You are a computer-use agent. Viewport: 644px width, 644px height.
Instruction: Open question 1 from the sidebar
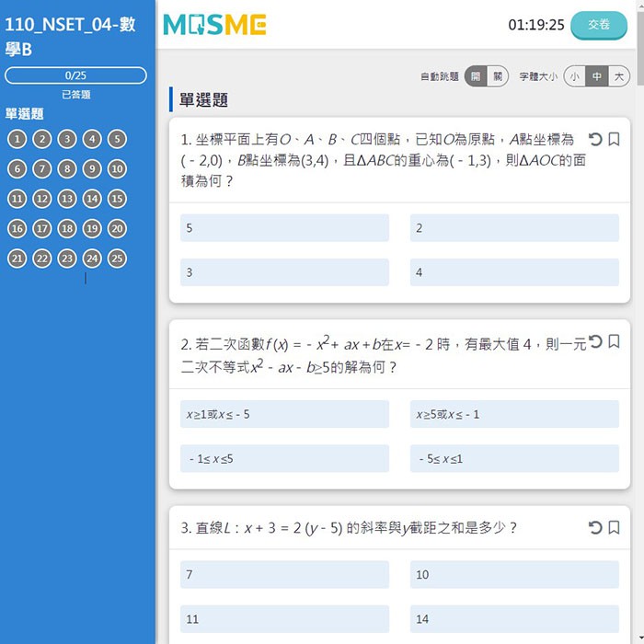[x=17, y=139]
